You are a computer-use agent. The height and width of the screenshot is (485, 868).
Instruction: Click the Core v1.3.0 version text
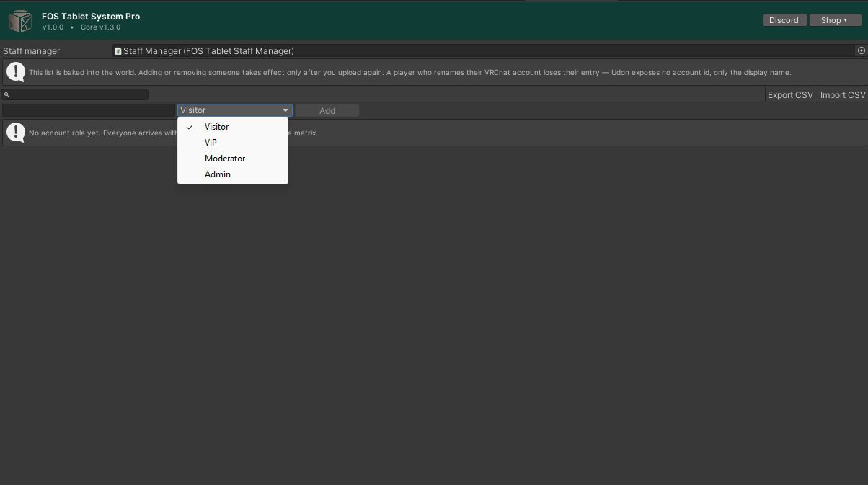tap(100, 27)
